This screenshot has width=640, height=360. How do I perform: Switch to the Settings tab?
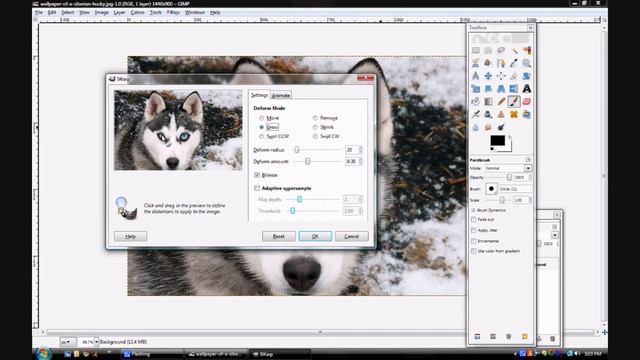[259, 95]
